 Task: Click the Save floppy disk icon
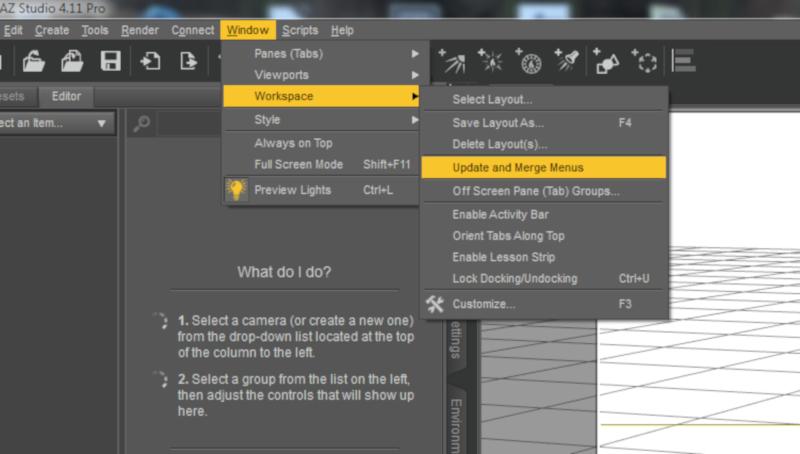[x=111, y=61]
